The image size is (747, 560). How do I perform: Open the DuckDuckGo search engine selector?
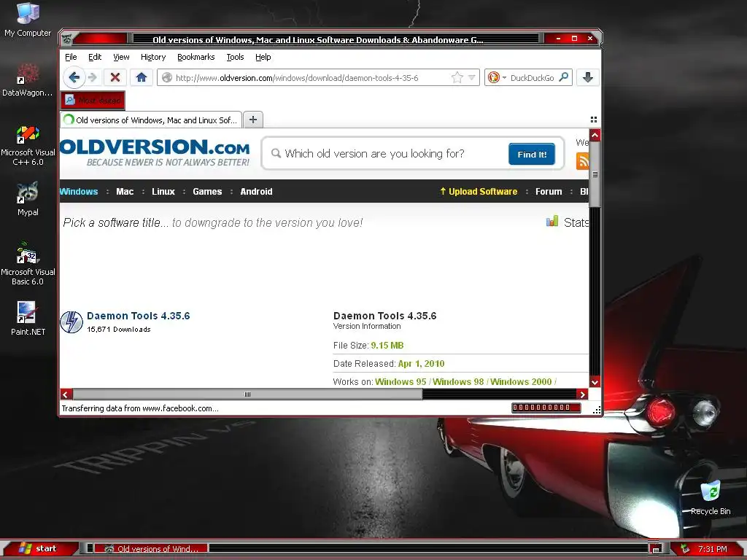(x=496, y=77)
